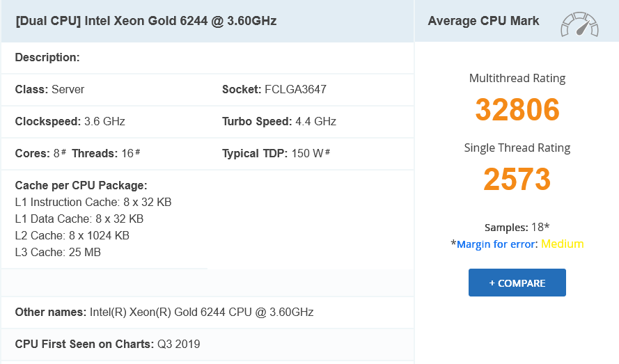The width and height of the screenshot is (619, 364).
Task: Click the + COMPARE button
Action: (x=517, y=283)
